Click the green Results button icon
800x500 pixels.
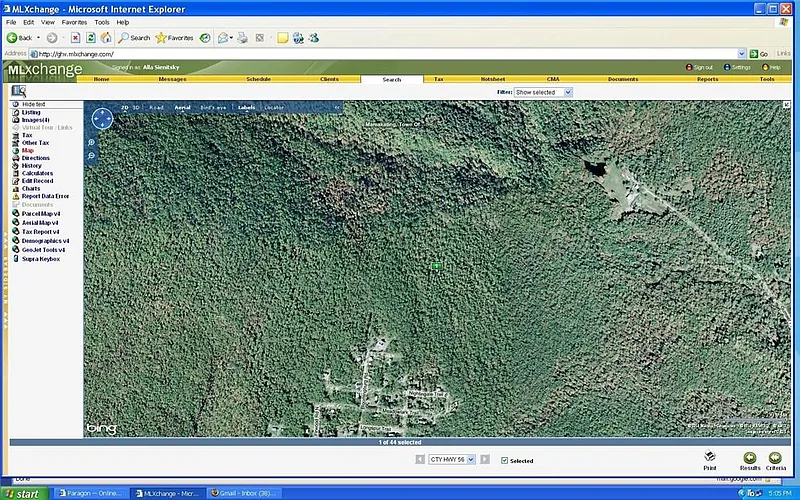749,457
